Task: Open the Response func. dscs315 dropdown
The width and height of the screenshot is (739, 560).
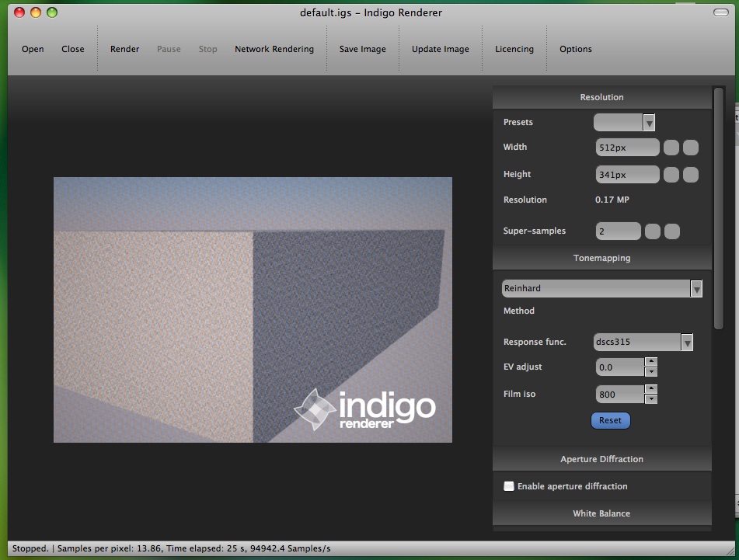Action: (643, 342)
